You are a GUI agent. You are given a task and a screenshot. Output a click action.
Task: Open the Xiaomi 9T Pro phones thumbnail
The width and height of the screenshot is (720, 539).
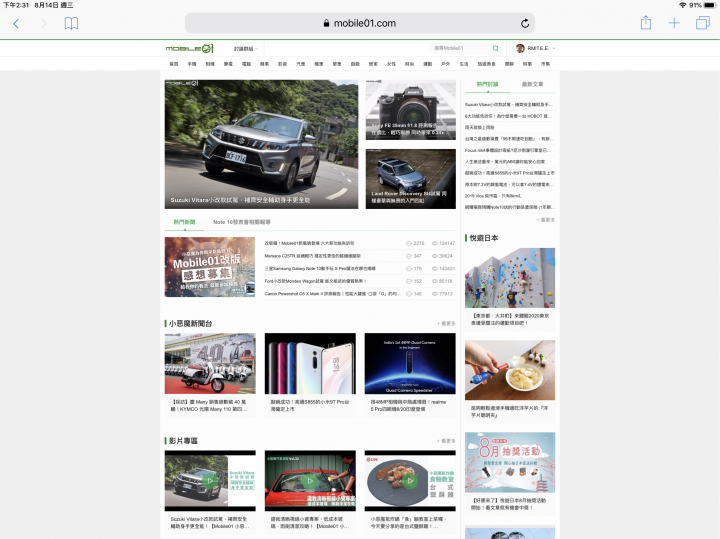click(x=310, y=364)
